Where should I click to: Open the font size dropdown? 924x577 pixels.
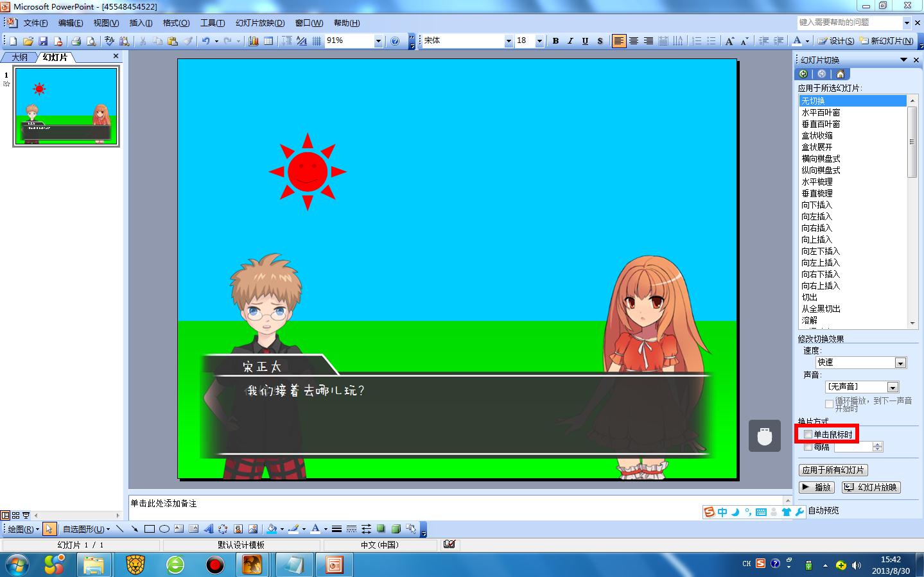click(539, 41)
